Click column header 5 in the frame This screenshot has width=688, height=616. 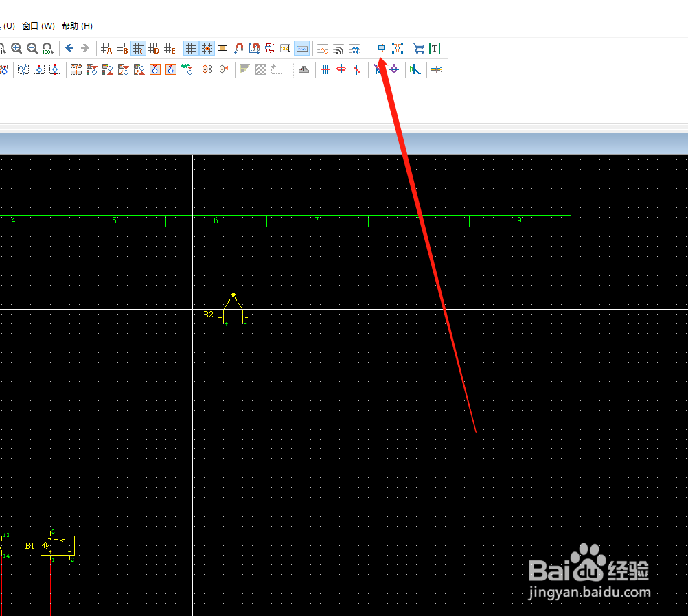115,220
